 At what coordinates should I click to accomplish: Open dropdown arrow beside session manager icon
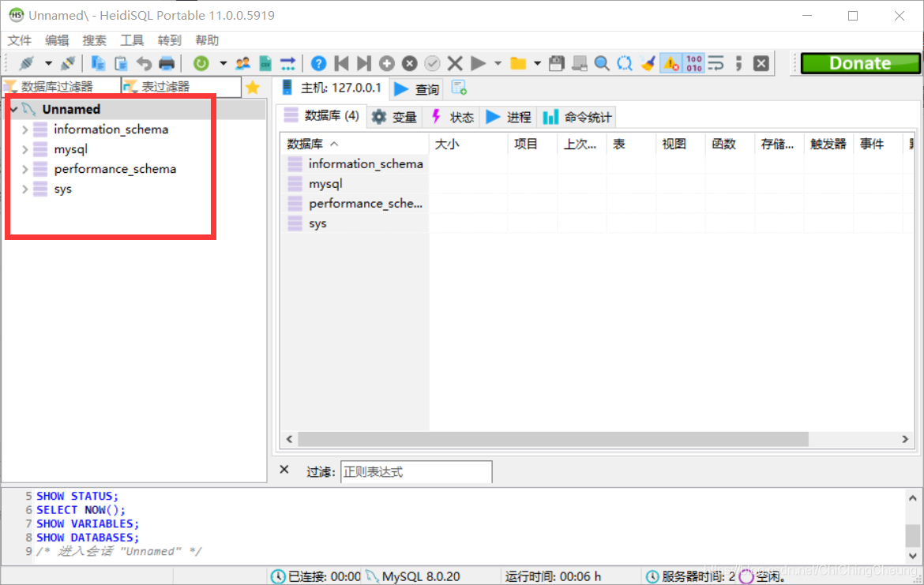[x=48, y=63]
